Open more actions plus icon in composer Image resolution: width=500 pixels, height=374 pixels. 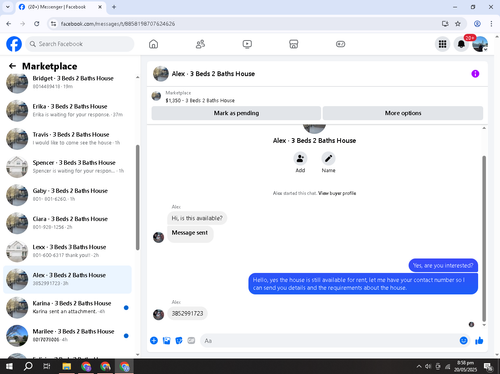coord(154,340)
